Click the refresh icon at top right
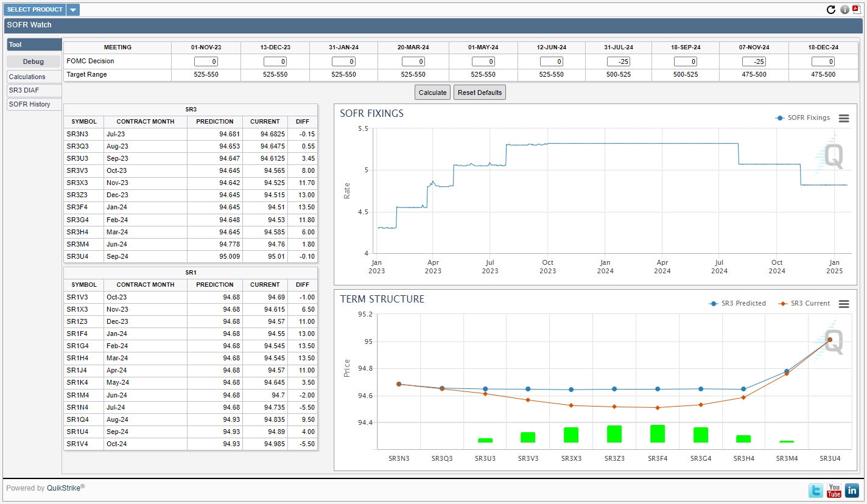This screenshot has height=504, width=867. click(x=831, y=10)
